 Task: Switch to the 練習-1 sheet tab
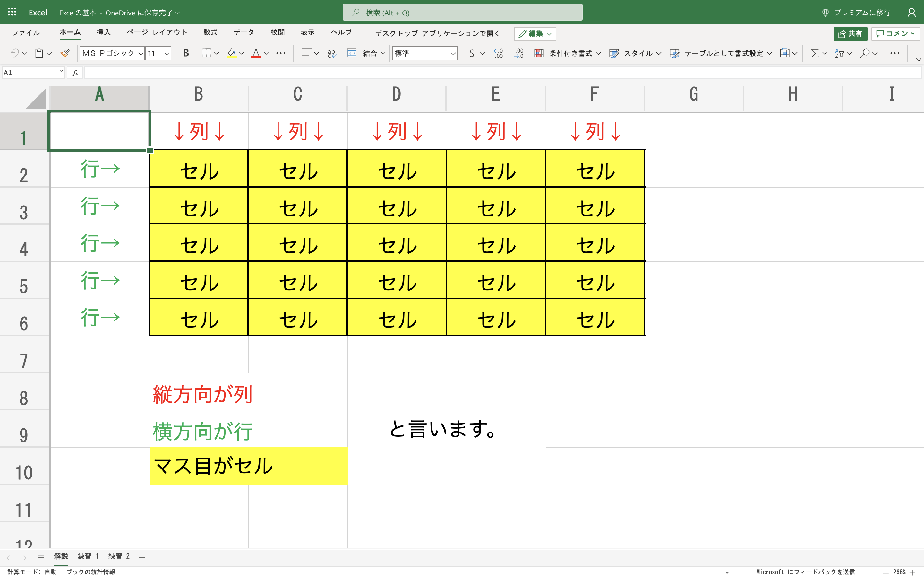(88, 556)
